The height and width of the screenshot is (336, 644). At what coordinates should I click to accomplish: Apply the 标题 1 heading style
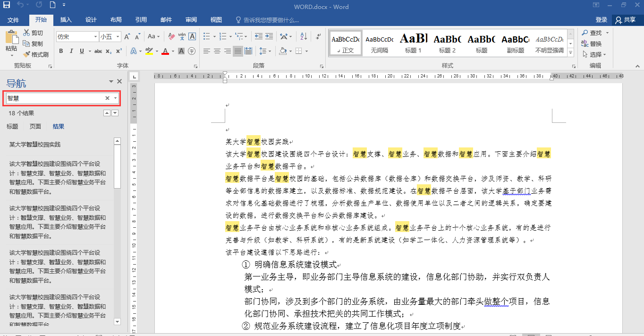(x=413, y=43)
